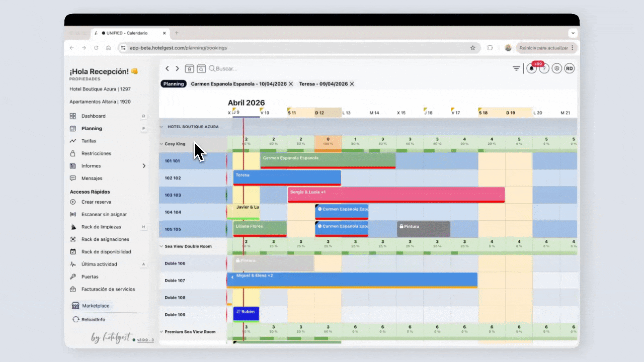The height and width of the screenshot is (362, 644).
Task: Select the UNIFIED - Calendario browser tab
Action: tap(130, 33)
